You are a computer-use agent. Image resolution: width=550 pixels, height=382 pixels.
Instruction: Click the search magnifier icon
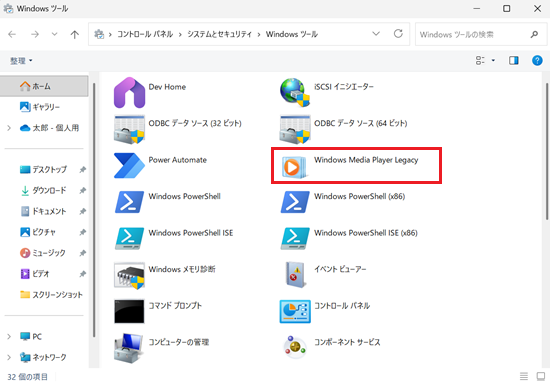tap(534, 34)
